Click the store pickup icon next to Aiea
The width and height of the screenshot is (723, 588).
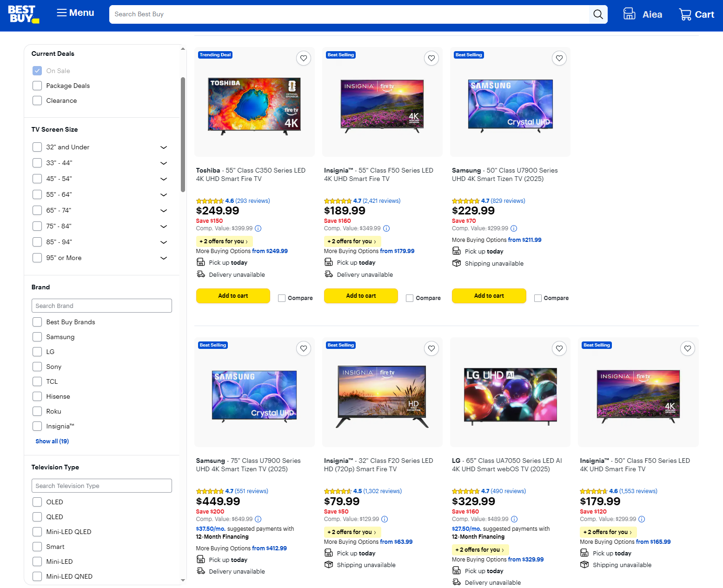[629, 14]
